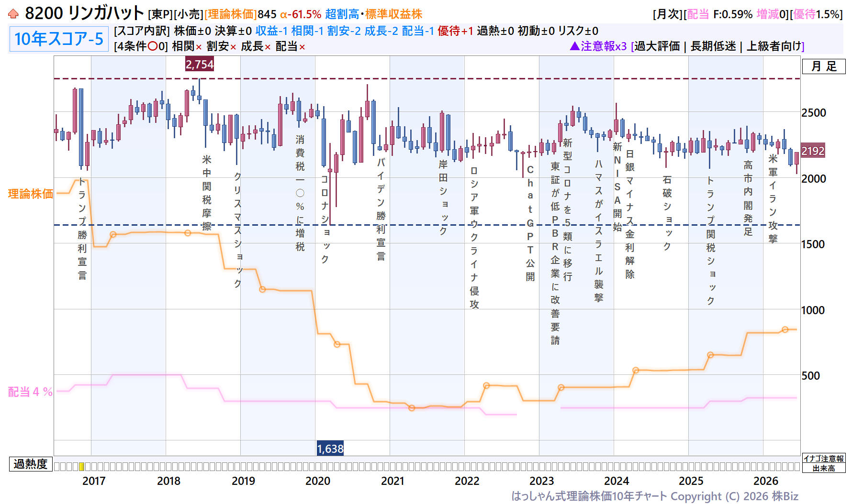Click the 優待1.5% benefit yield

click(816, 14)
